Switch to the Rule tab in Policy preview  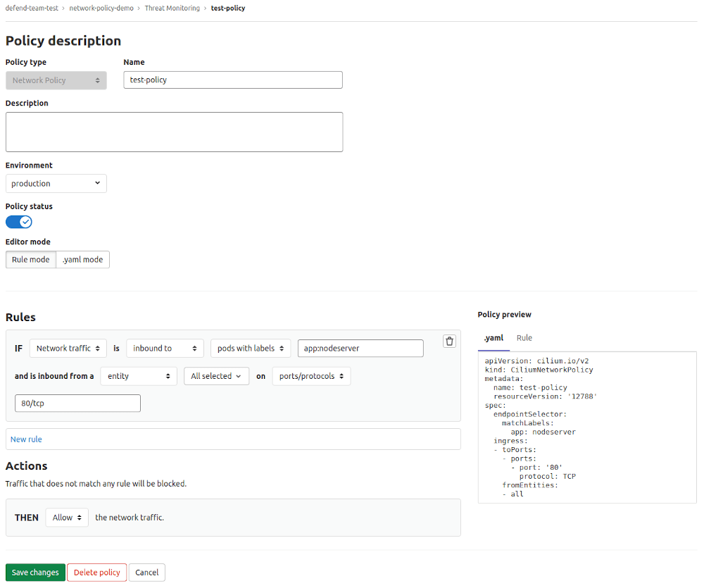pyautogui.click(x=524, y=338)
